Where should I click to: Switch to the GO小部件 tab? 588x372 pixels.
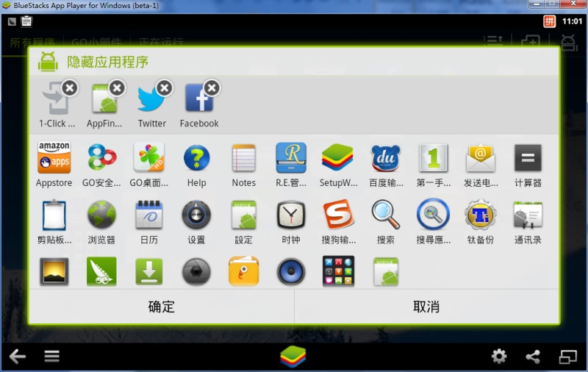pyautogui.click(x=97, y=43)
